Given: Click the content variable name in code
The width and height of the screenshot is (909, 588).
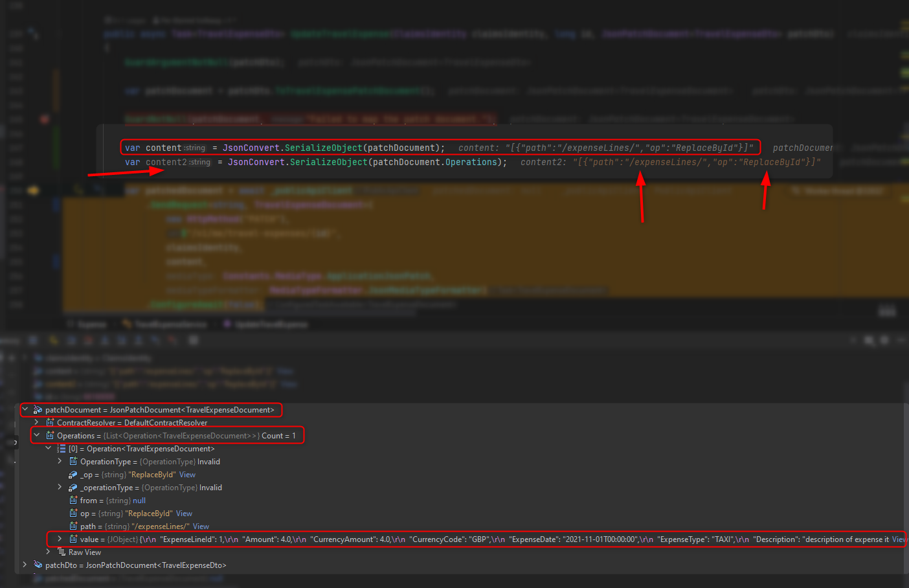Looking at the screenshot, I should 163,148.
